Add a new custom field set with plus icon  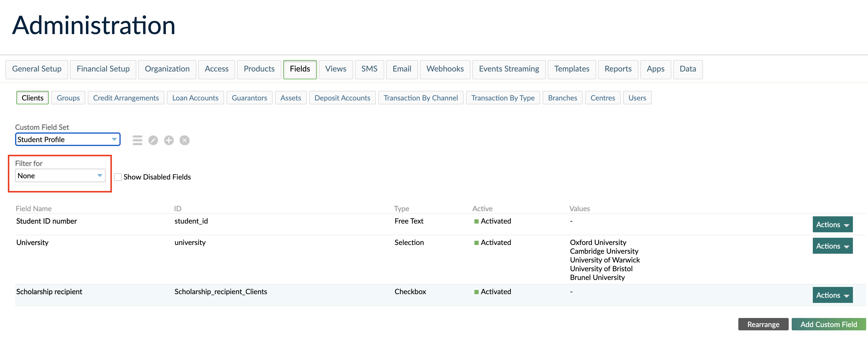tap(169, 140)
